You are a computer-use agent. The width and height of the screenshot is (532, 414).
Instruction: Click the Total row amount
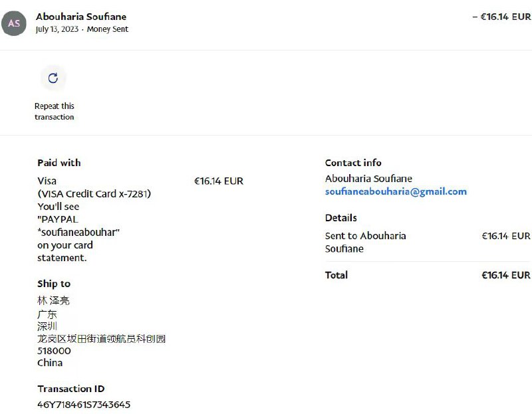505,275
